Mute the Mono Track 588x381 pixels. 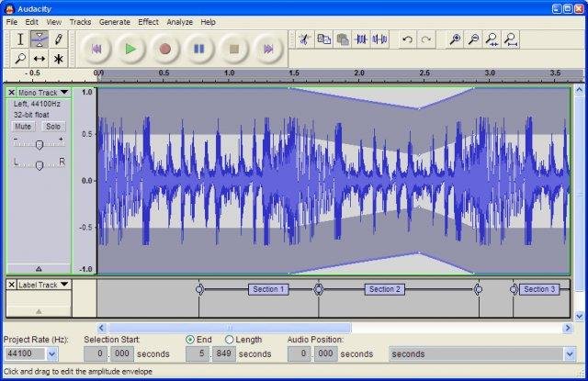pyautogui.click(x=23, y=127)
